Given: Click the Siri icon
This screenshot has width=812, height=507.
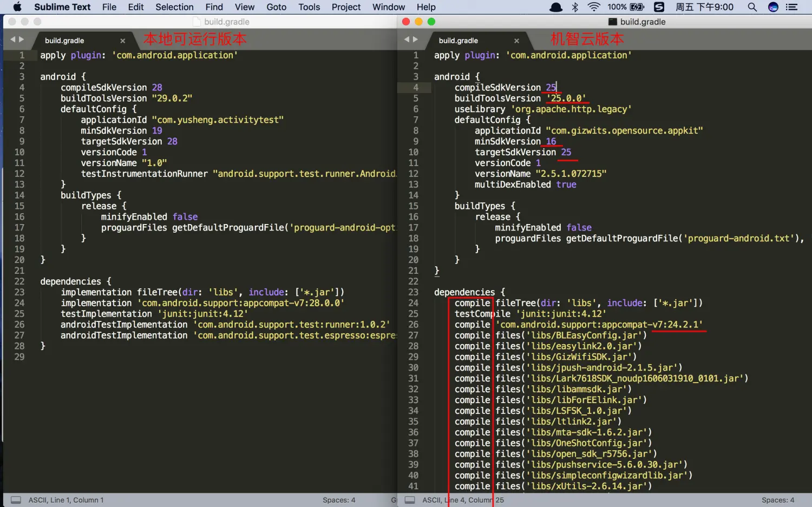Looking at the screenshot, I should coord(773,7).
